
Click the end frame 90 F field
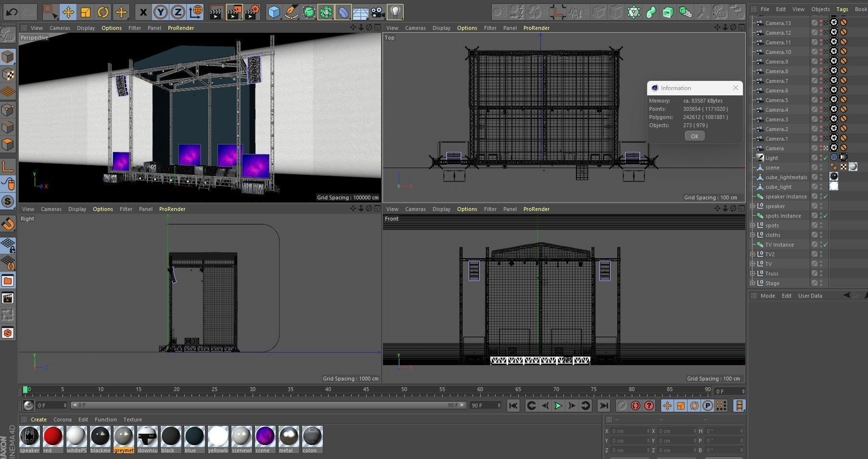(485, 406)
